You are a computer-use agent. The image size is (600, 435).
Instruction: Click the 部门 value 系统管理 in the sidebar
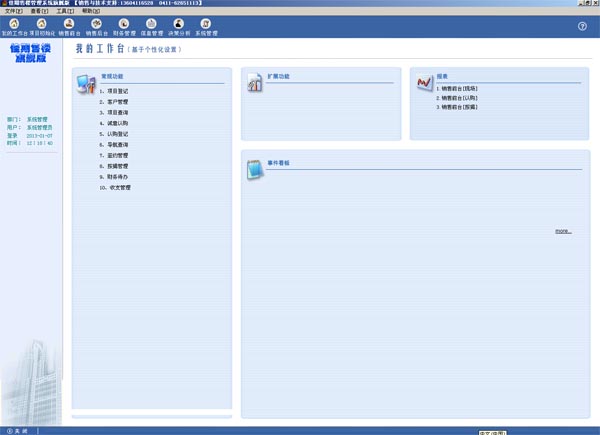(x=37, y=119)
